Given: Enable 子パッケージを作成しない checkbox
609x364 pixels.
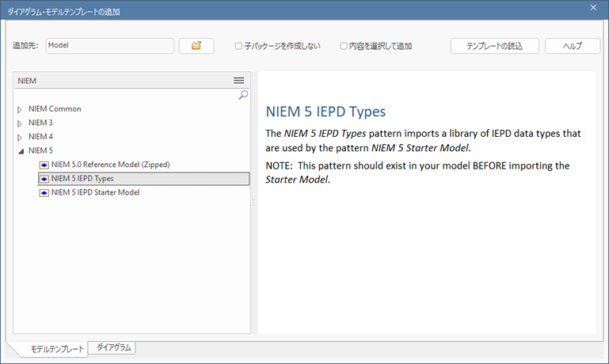Looking at the screenshot, I should point(239,46).
